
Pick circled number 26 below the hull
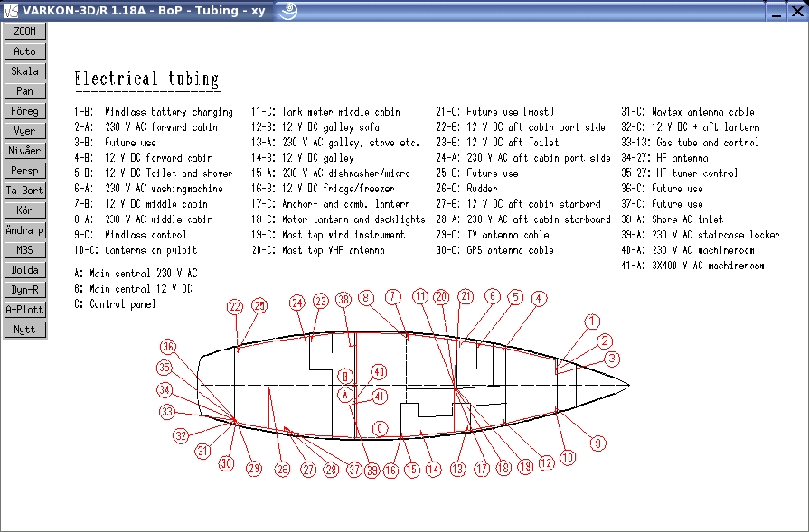pos(282,469)
